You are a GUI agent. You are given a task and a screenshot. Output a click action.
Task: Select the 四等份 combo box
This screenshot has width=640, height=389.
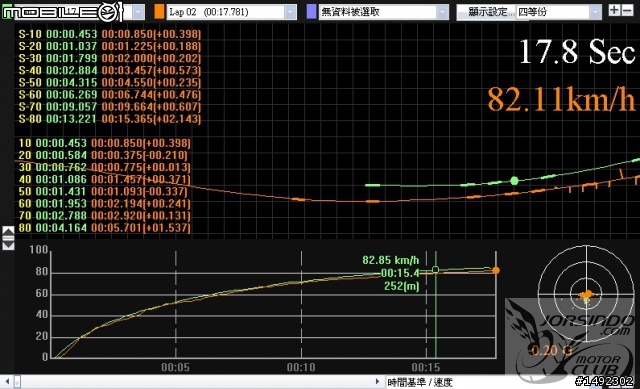(559, 12)
